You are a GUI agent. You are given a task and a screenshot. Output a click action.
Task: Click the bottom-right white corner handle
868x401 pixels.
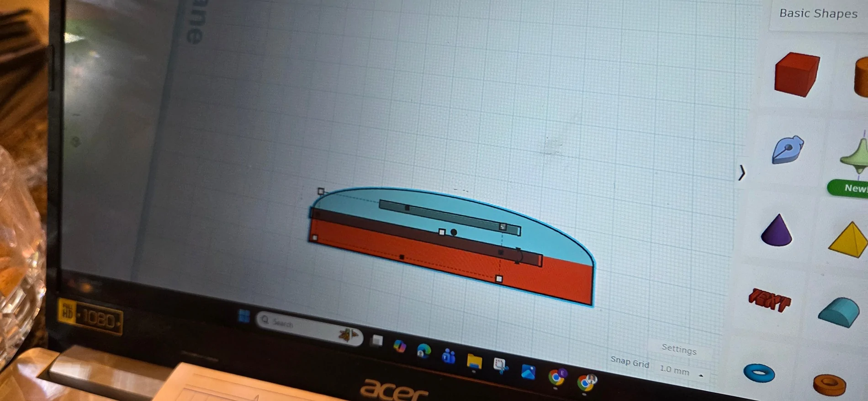click(x=499, y=279)
